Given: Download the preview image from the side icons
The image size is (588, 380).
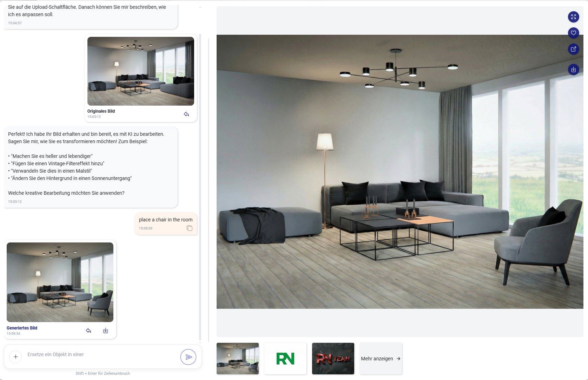Looking at the screenshot, I should pos(573,69).
